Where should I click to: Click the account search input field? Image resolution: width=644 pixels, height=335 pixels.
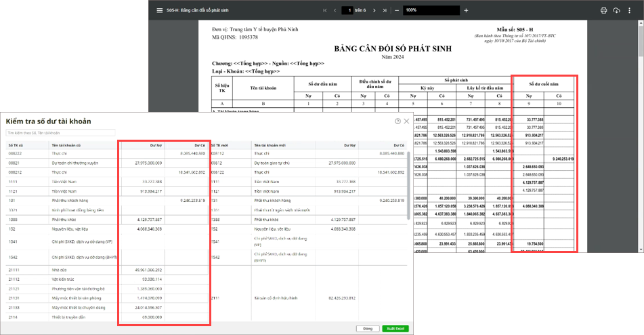pos(54,133)
